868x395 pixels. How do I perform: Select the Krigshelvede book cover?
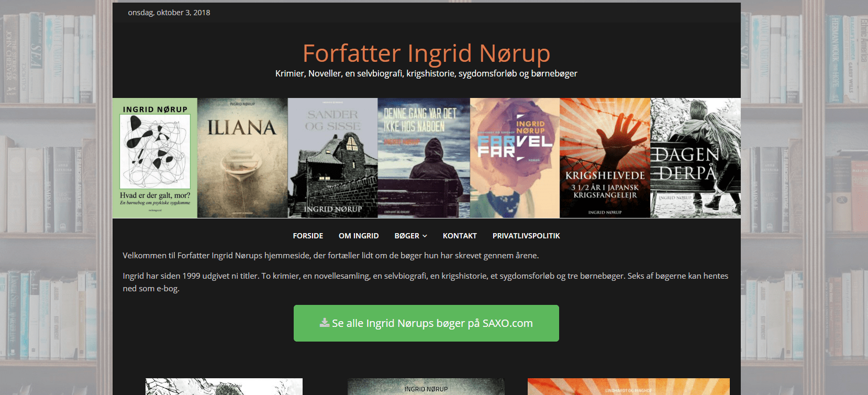click(605, 158)
